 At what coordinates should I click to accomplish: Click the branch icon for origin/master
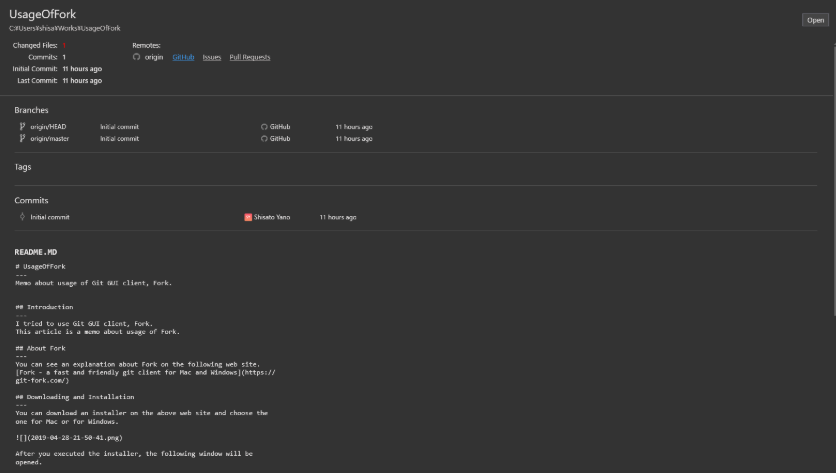(x=22, y=138)
